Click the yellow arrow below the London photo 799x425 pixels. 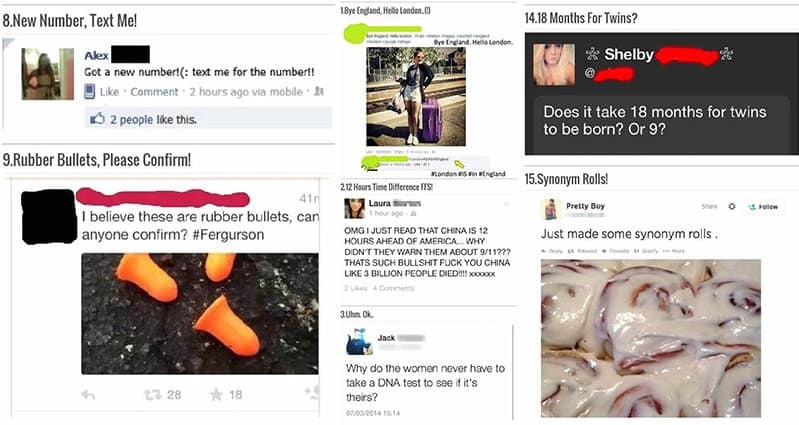pos(459,164)
